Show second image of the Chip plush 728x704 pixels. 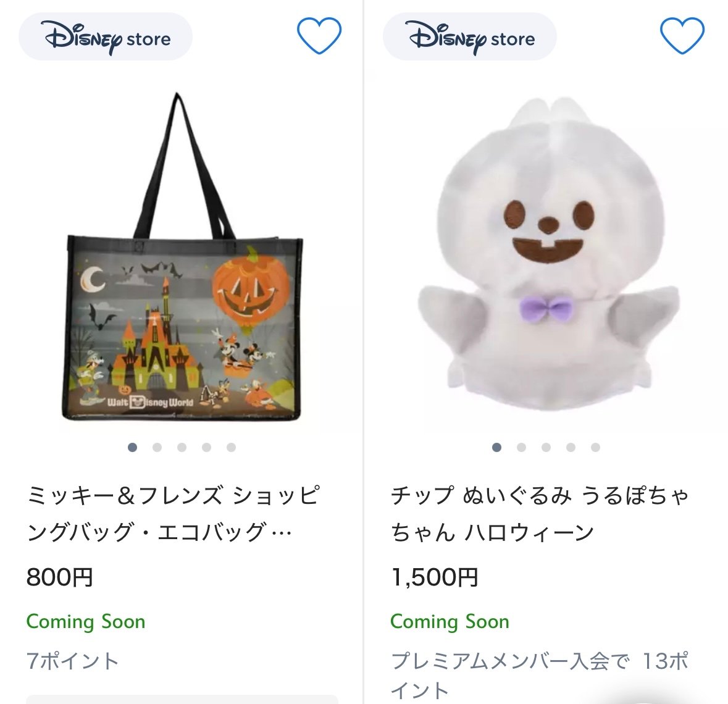tap(521, 447)
